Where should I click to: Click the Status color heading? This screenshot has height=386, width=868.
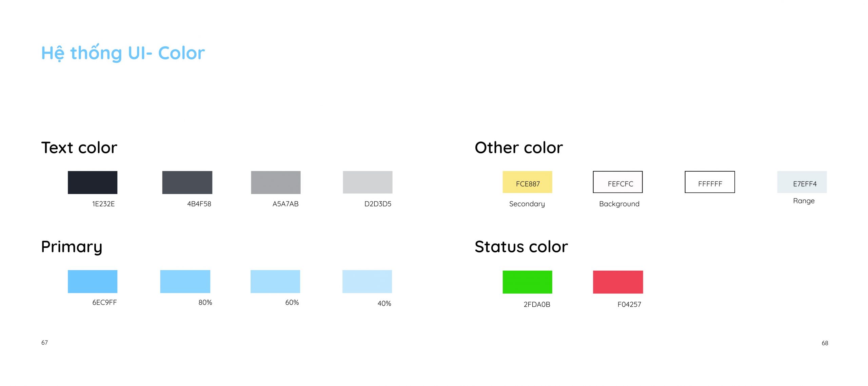tap(521, 247)
